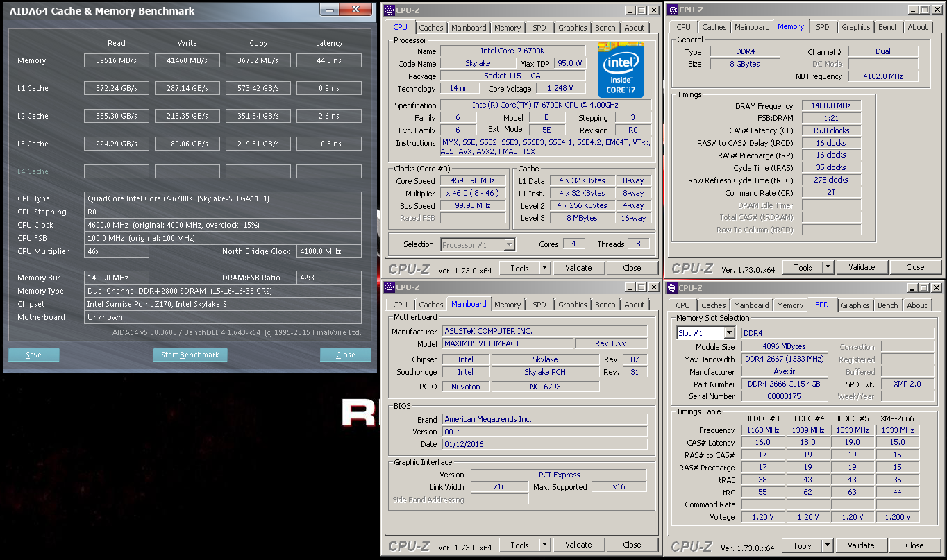Switch to Caches tab in CPU window
Image resolution: width=947 pixels, height=560 pixels.
coord(431,28)
